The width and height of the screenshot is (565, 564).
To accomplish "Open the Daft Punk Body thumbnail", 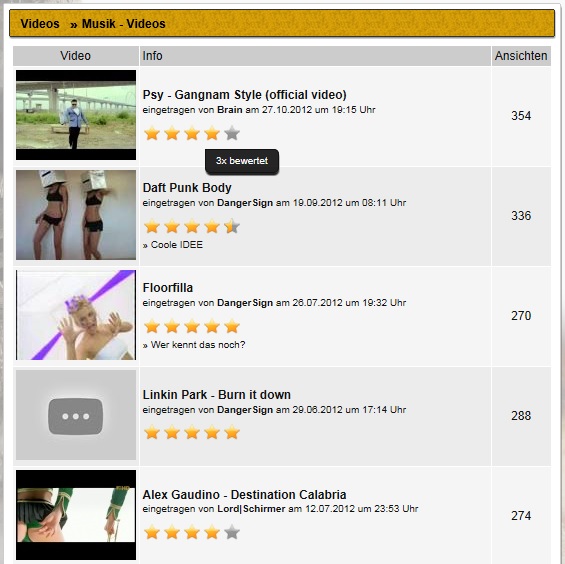I will (76, 215).
